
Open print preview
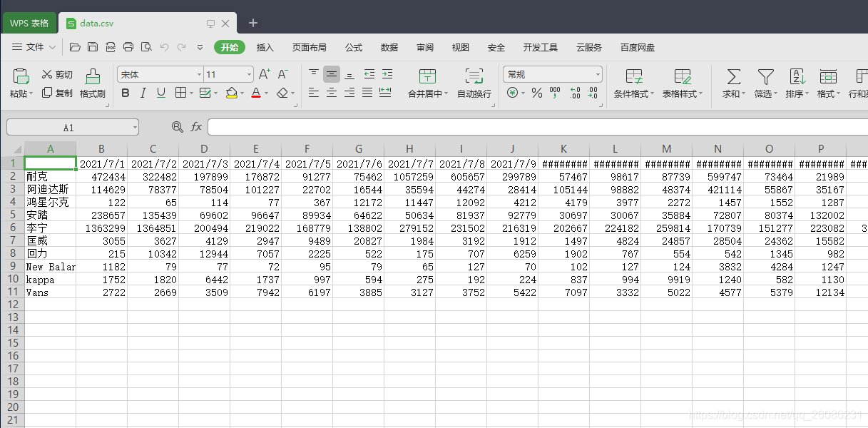tap(146, 47)
